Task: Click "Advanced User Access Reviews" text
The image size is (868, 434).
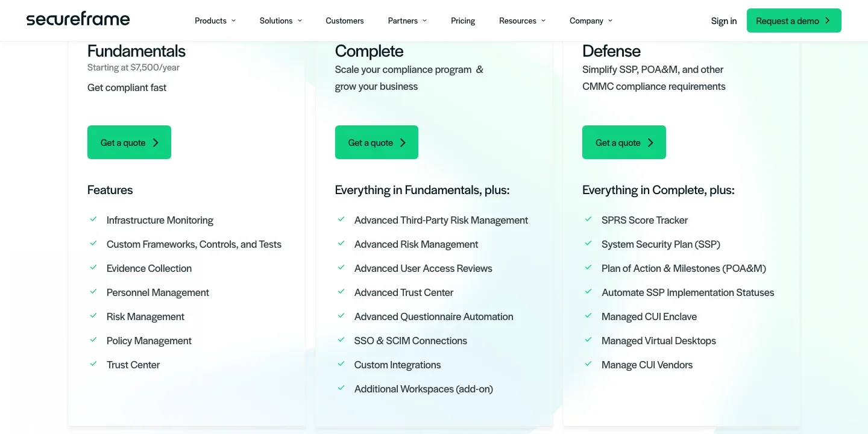Action: pyautogui.click(x=423, y=268)
